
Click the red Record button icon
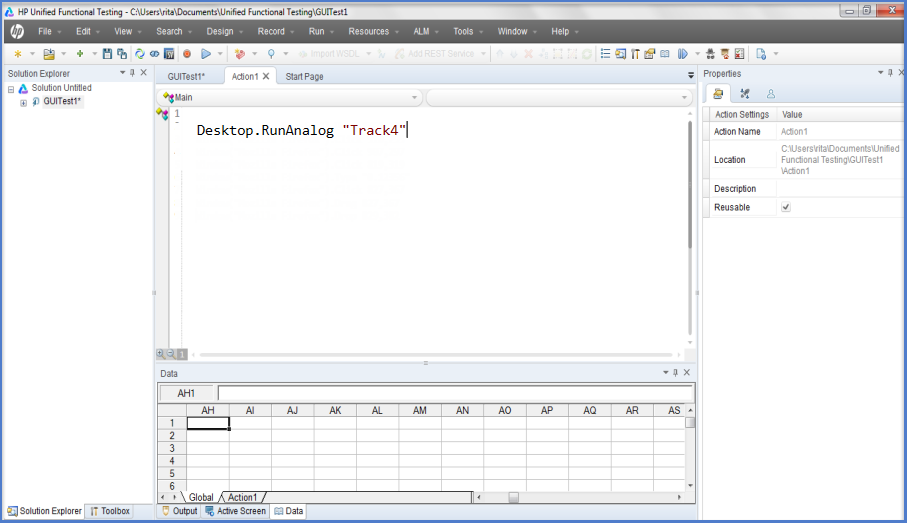coord(187,54)
